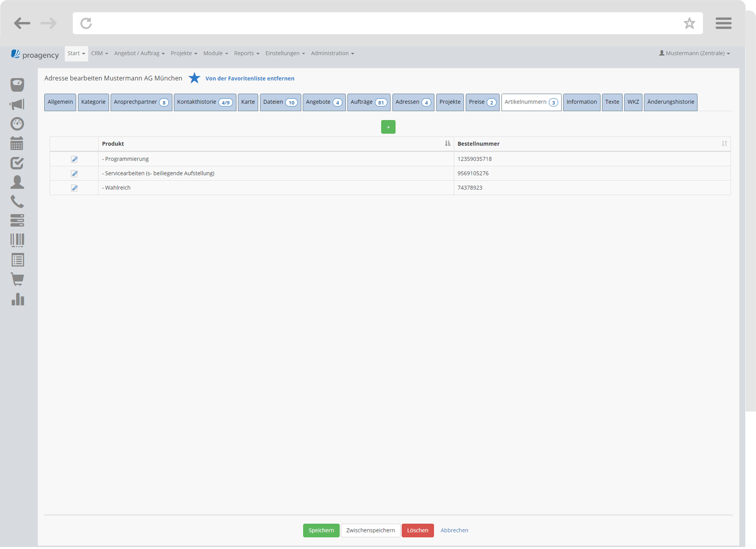The width and height of the screenshot is (756, 549).
Task: Click the shopping cart sidebar icon
Action: click(x=17, y=279)
